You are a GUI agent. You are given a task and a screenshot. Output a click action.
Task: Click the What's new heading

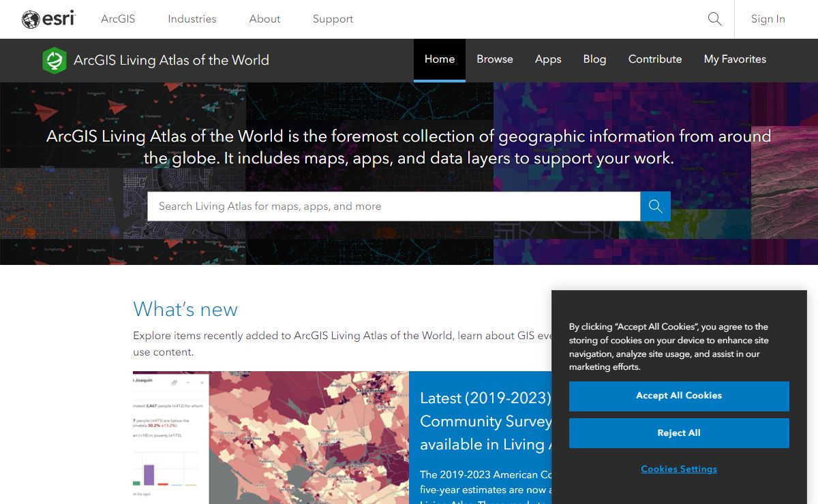[185, 309]
